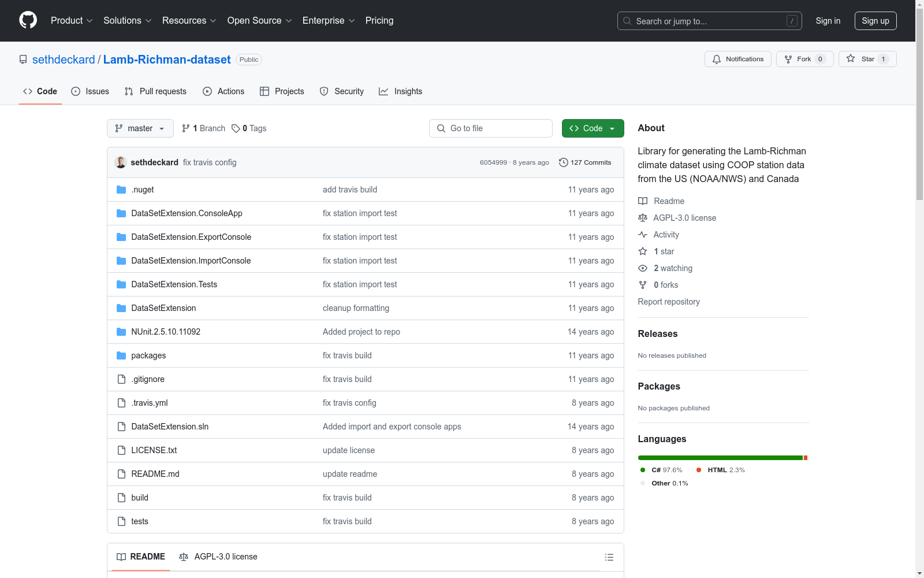The width and height of the screenshot is (924, 578).
Task: Click the book icon next to Readme
Action: click(x=643, y=201)
